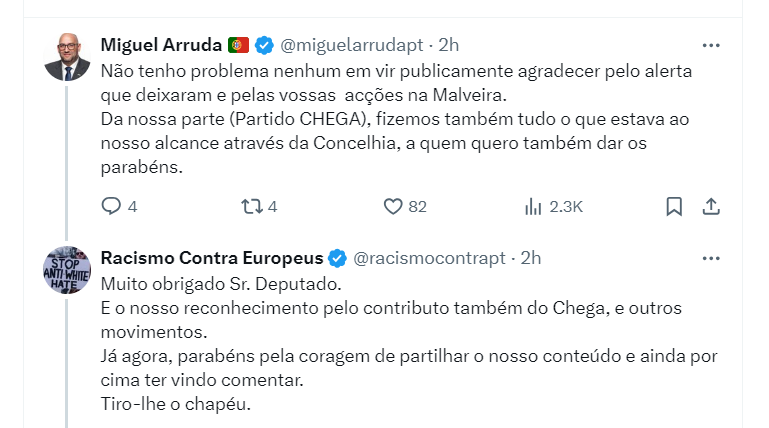Retweet Miguel Arruda's post
Image resolution: width=769 pixels, height=428 pixels.
(252, 206)
